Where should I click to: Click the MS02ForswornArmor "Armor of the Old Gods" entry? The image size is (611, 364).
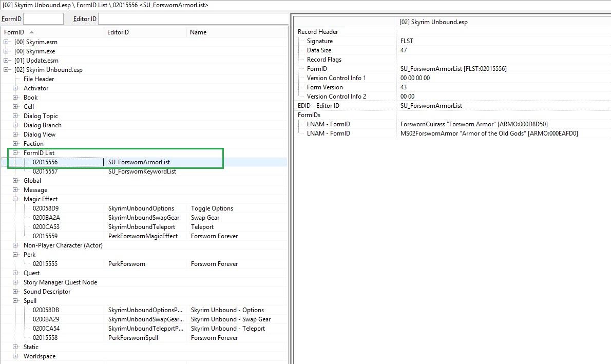point(489,133)
